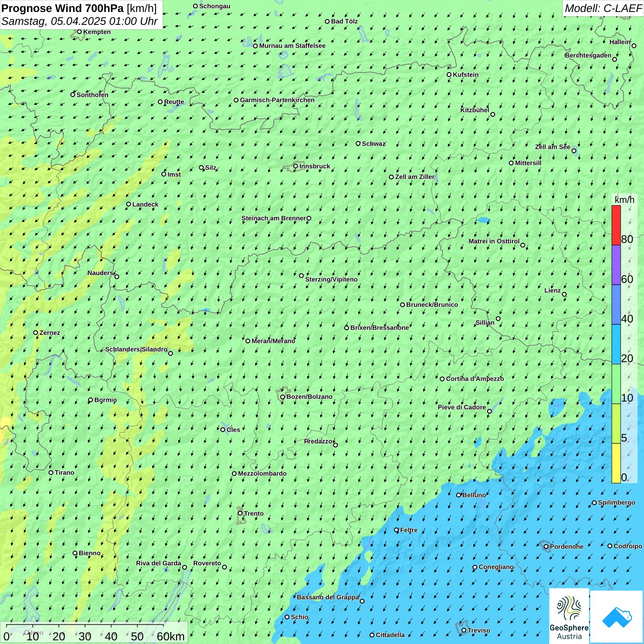Click the 'Zell am See' label
The height and width of the screenshot is (644, 644).
click(552, 147)
